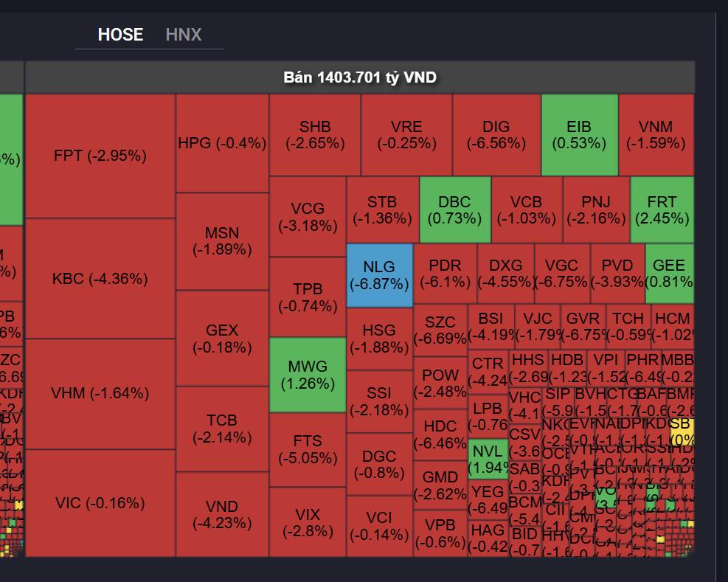Click the VIC (-0.16%) block
Screen dimensions: 728x582
100,503
